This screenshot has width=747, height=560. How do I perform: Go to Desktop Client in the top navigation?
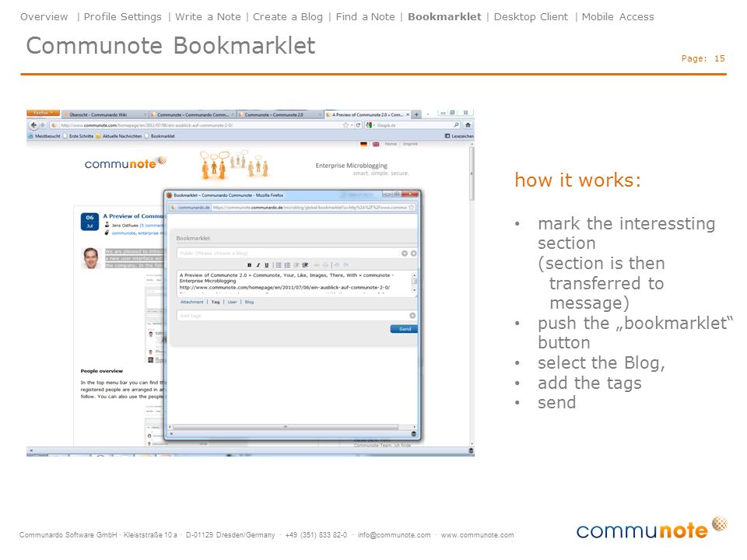point(531,16)
